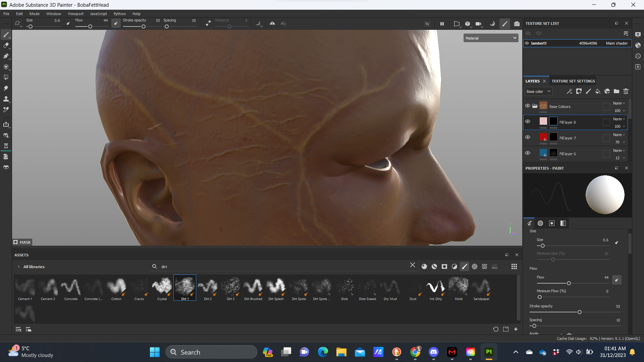This screenshot has width=644, height=362.
Task: Switch to Texture Set Settings tab
Action: pyautogui.click(x=573, y=81)
